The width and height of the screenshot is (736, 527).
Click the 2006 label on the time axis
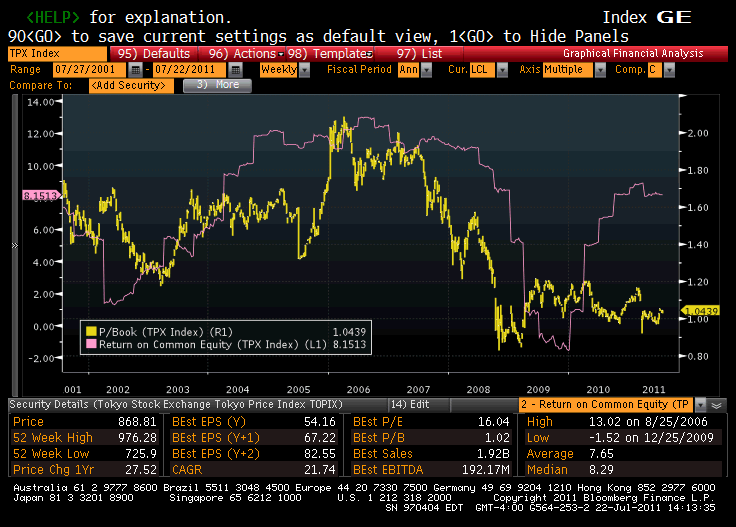pyautogui.click(x=358, y=390)
